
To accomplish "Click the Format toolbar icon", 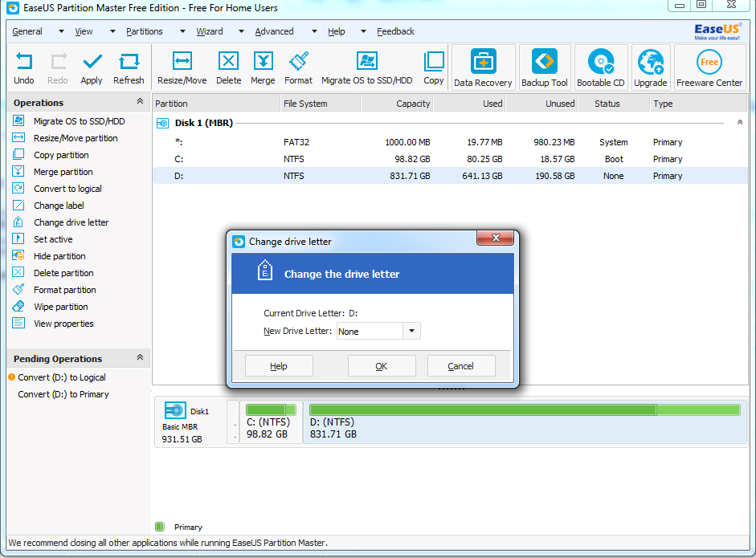I will click(x=298, y=61).
